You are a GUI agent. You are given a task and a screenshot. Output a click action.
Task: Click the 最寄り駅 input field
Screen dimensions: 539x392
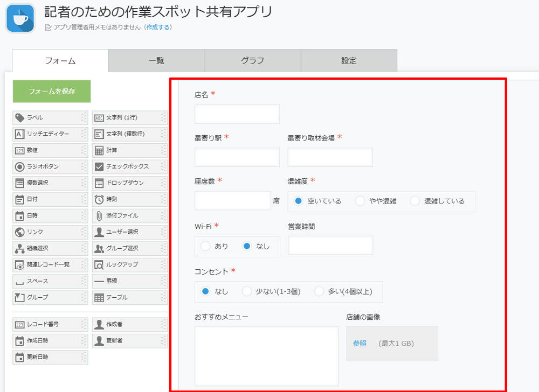(x=237, y=157)
